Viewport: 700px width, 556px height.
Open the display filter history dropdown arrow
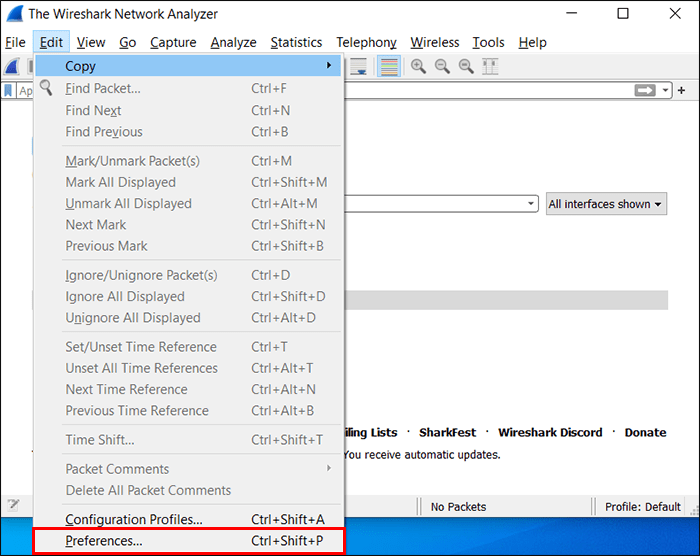click(665, 91)
